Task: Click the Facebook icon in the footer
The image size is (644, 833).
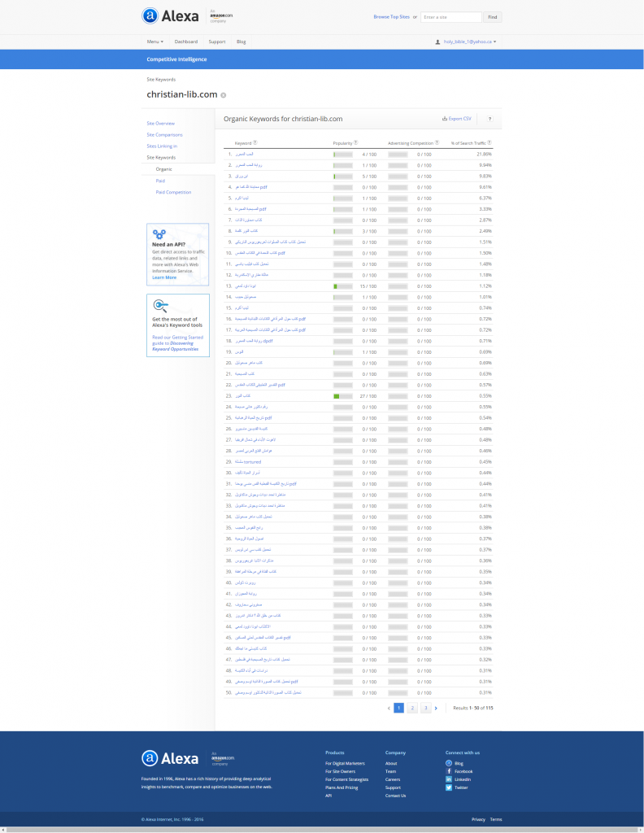Action: coord(449,771)
